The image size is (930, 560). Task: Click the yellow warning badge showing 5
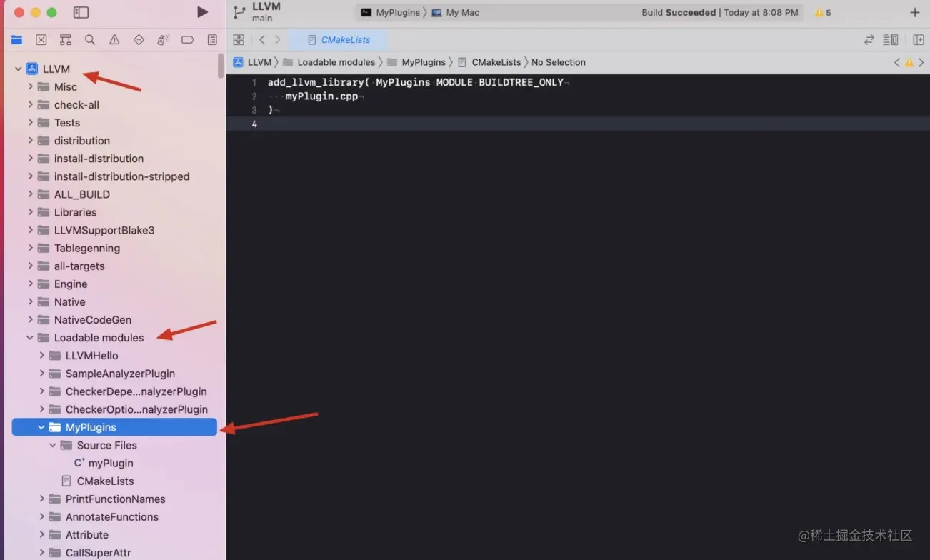point(822,12)
